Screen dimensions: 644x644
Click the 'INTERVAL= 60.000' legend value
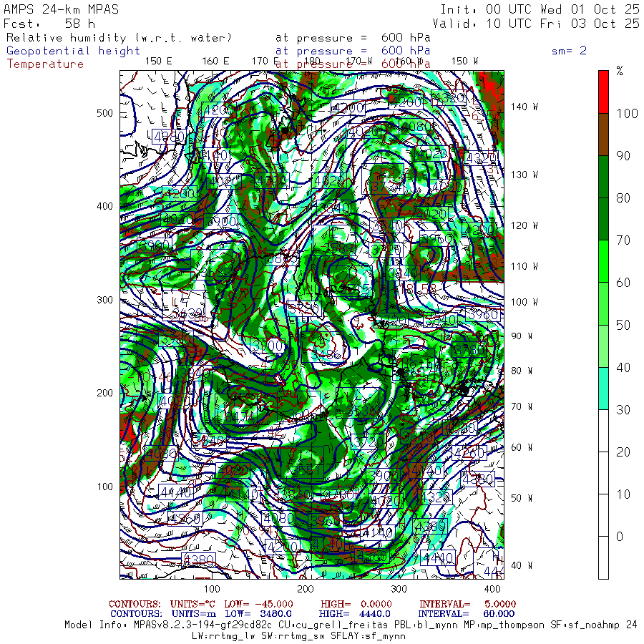[467, 614]
